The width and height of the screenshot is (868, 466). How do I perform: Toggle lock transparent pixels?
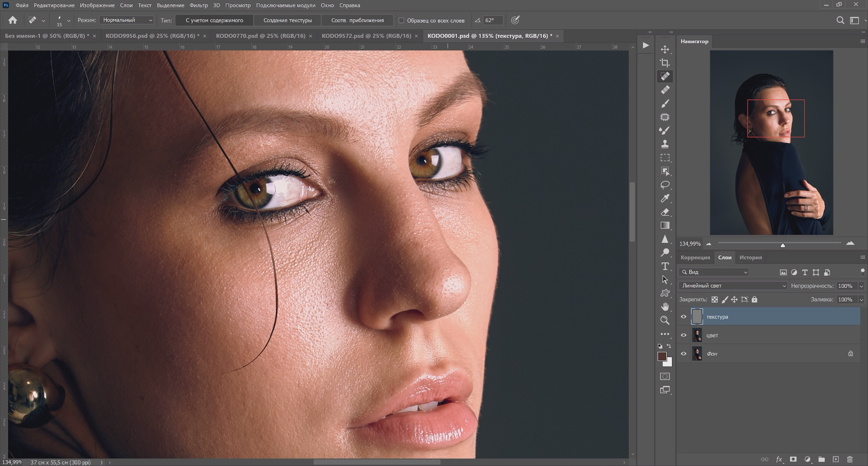[x=714, y=299]
